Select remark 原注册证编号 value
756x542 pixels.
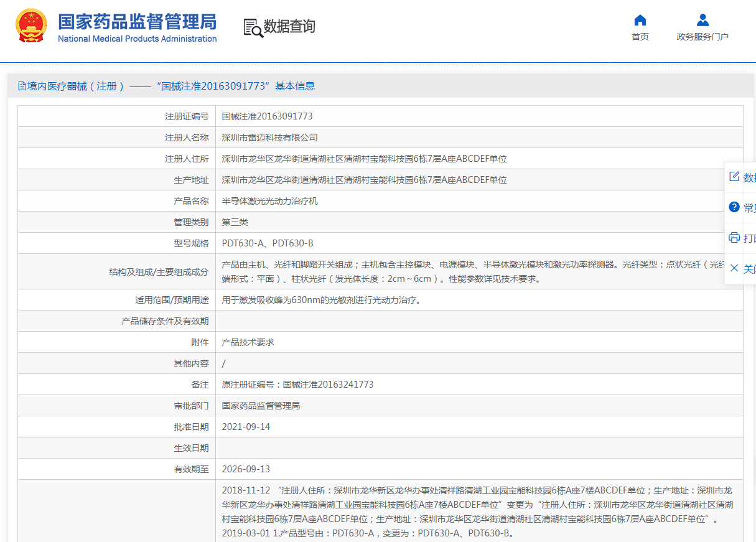click(298, 385)
